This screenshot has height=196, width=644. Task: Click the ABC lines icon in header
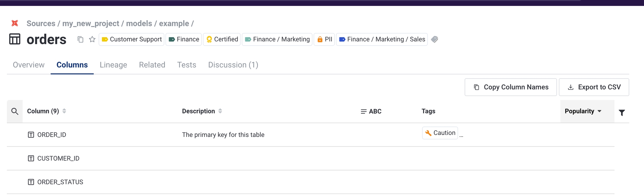click(363, 111)
